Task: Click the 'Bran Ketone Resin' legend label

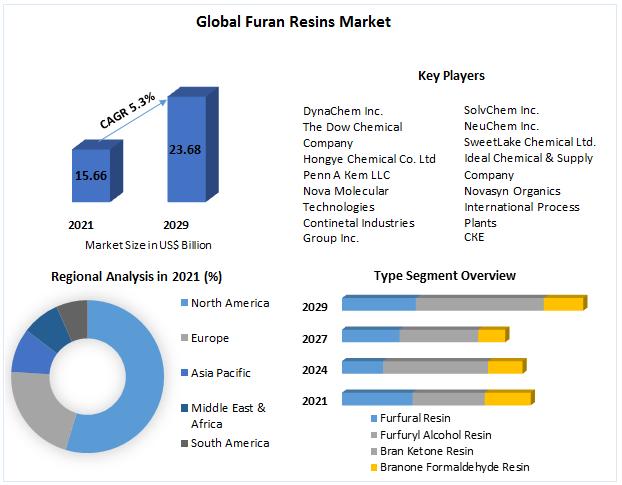Action: click(x=426, y=451)
